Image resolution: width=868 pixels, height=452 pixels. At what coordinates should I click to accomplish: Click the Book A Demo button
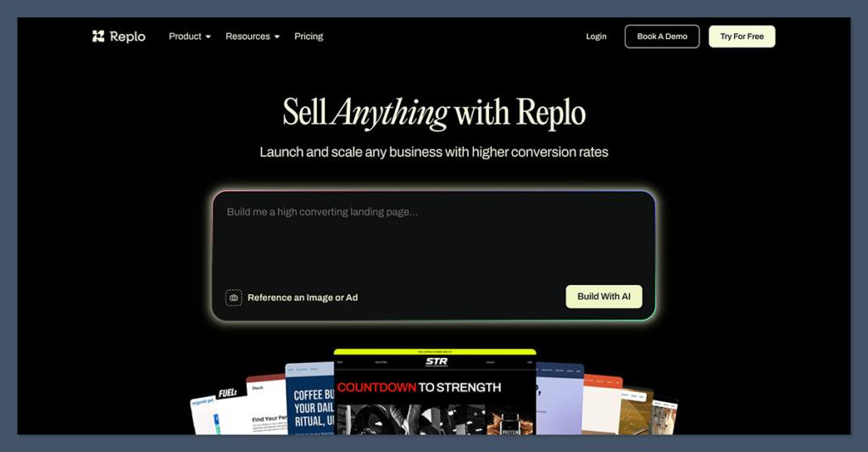pos(662,36)
